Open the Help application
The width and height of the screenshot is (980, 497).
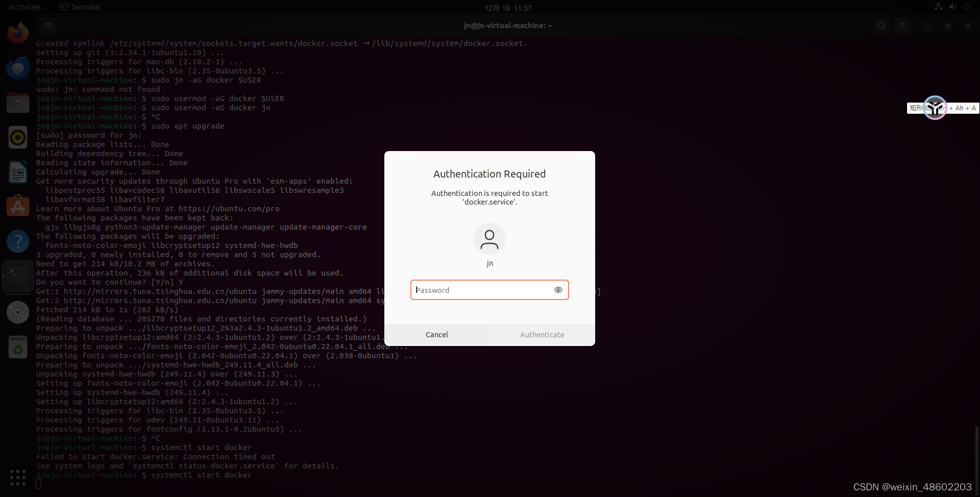(17, 241)
